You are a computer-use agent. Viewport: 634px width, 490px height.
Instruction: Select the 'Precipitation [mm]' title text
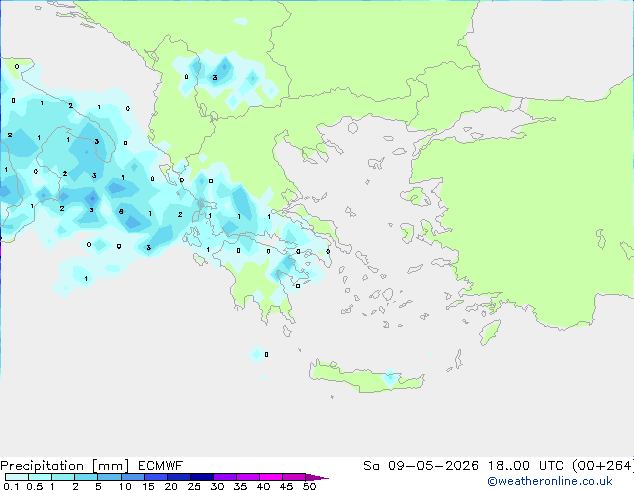64,466
